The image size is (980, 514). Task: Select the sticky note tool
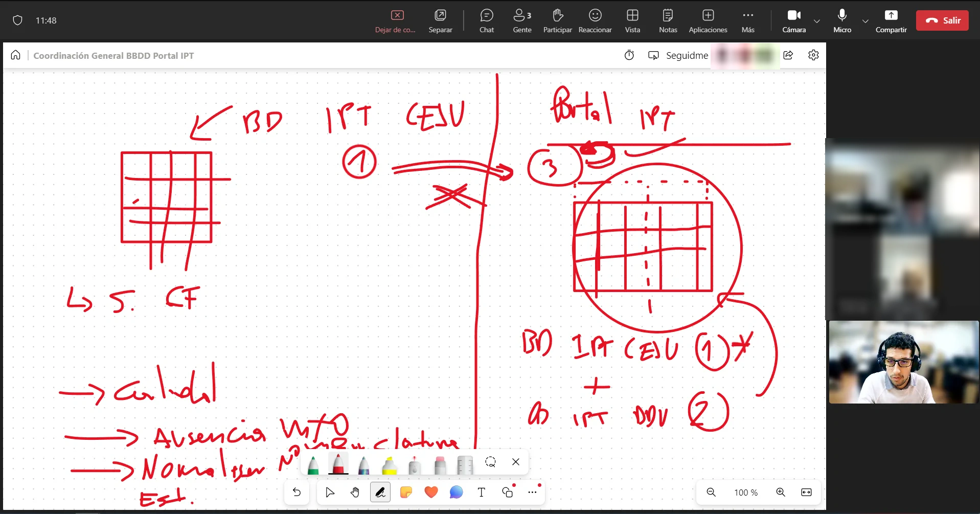pos(406,493)
